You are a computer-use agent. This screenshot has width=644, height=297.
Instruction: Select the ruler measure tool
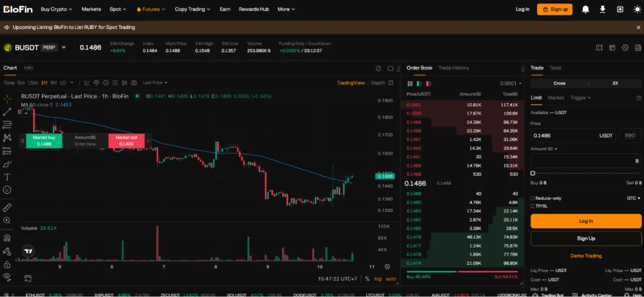[x=7, y=207]
